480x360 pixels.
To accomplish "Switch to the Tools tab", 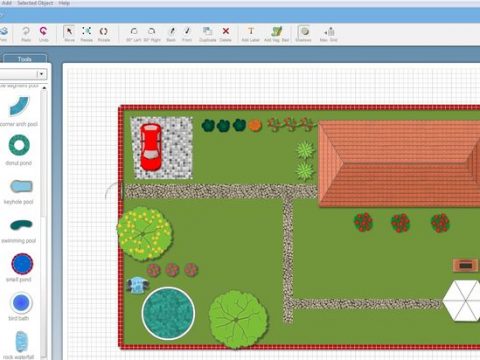I will (x=25, y=59).
